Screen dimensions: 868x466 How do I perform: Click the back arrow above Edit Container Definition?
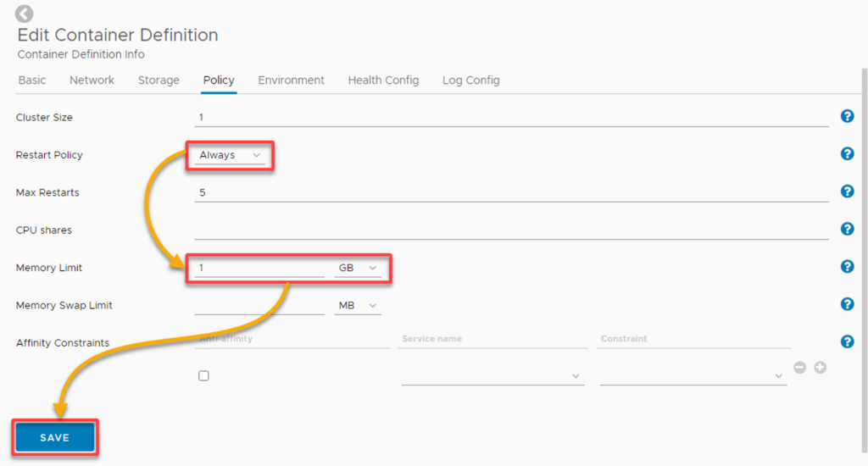[x=24, y=14]
